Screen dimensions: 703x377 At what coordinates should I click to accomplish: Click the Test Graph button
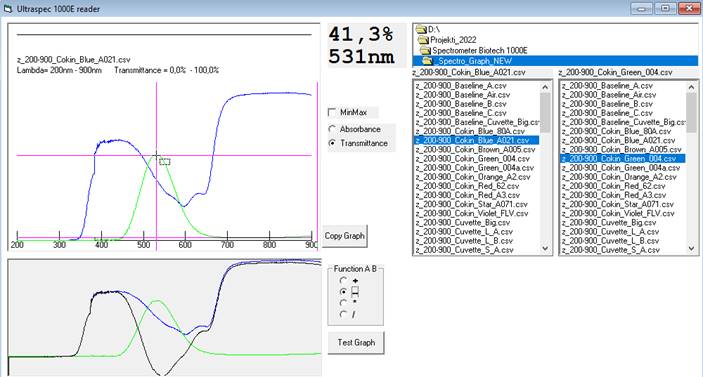tap(356, 342)
